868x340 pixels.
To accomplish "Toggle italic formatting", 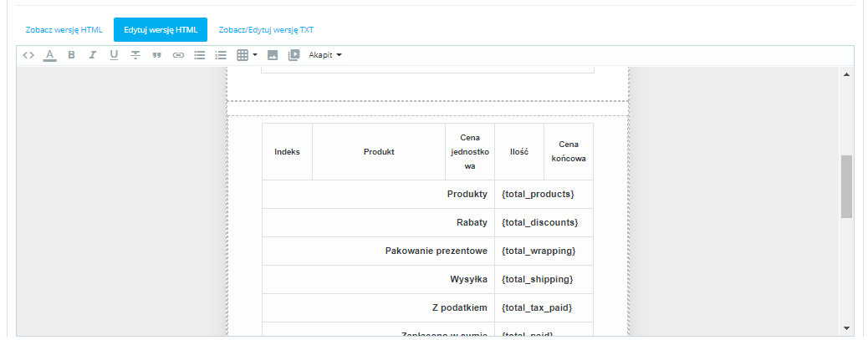I will [92, 55].
